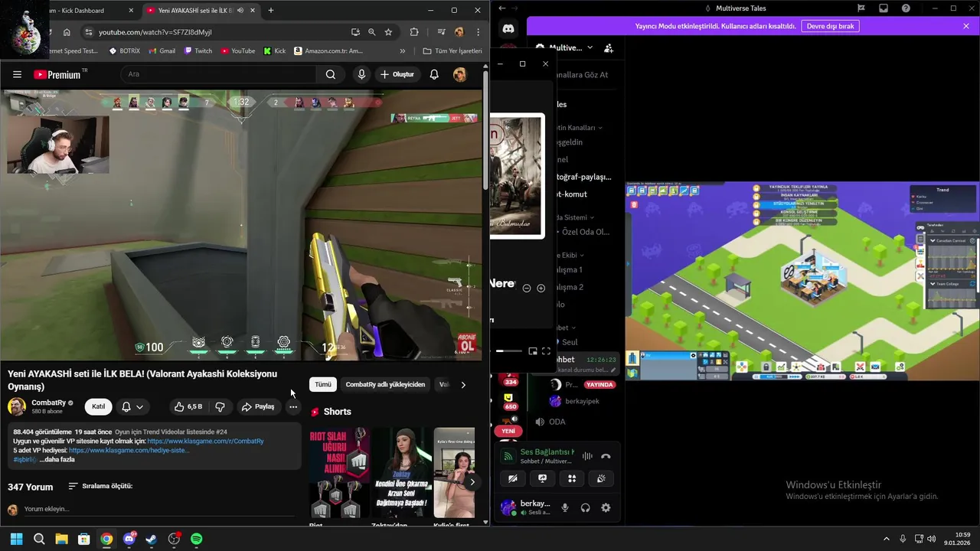Open a new Chrome tab

click(x=271, y=10)
